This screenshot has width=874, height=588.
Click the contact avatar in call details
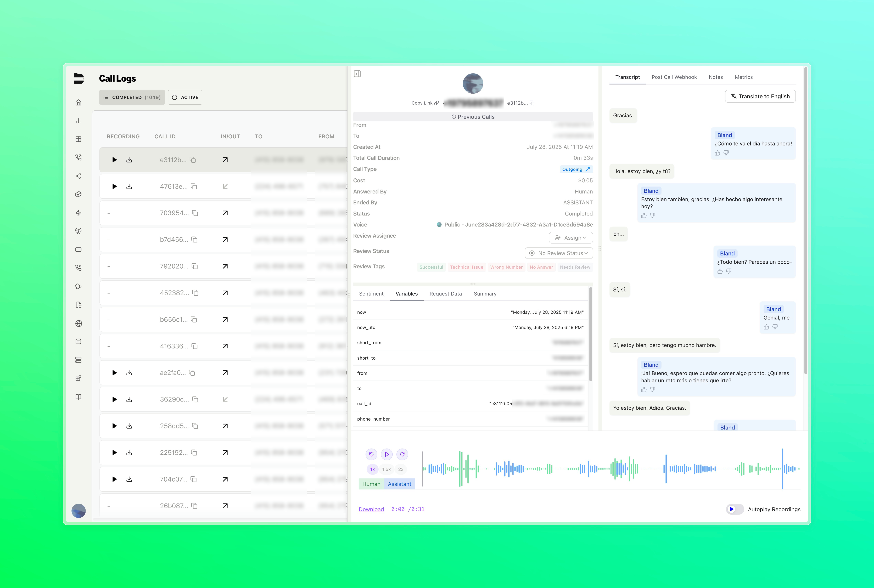pos(473,84)
